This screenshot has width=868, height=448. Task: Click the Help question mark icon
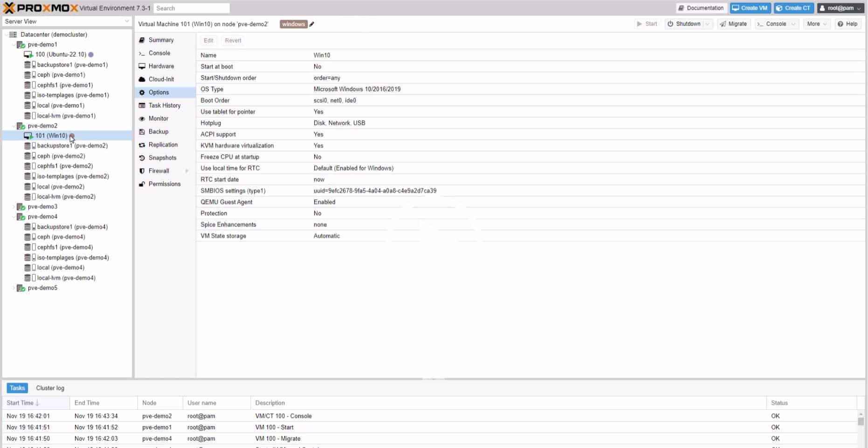840,24
